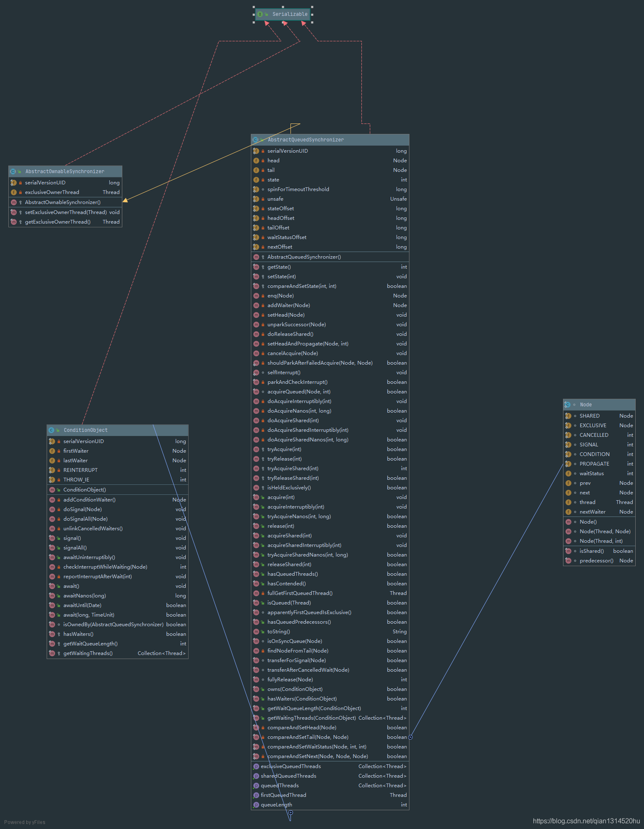Select spinForTimeoutThreshold field
The height and width of the screenshot is (829, 644).
pyautogui.click(x=330, y=189)
